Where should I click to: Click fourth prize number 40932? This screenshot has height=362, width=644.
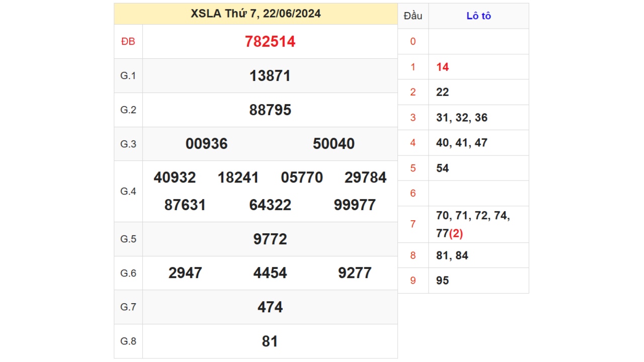[175, 177]
